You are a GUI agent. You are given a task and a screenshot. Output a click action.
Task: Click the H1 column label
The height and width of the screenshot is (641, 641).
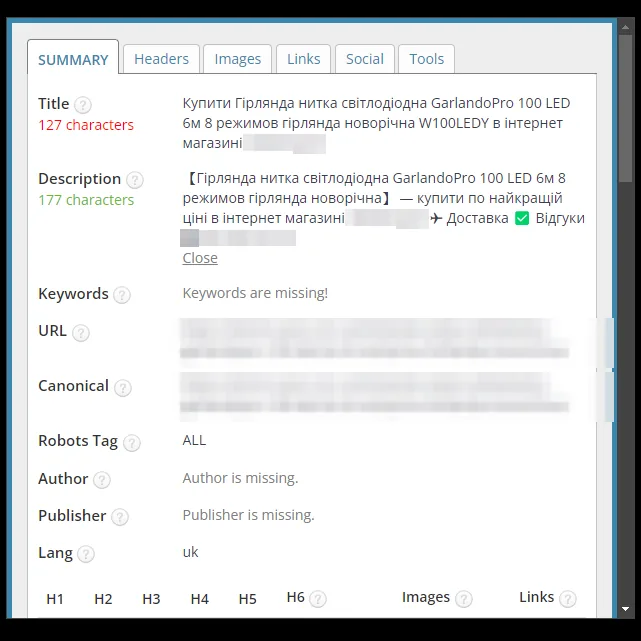[55, 599]
